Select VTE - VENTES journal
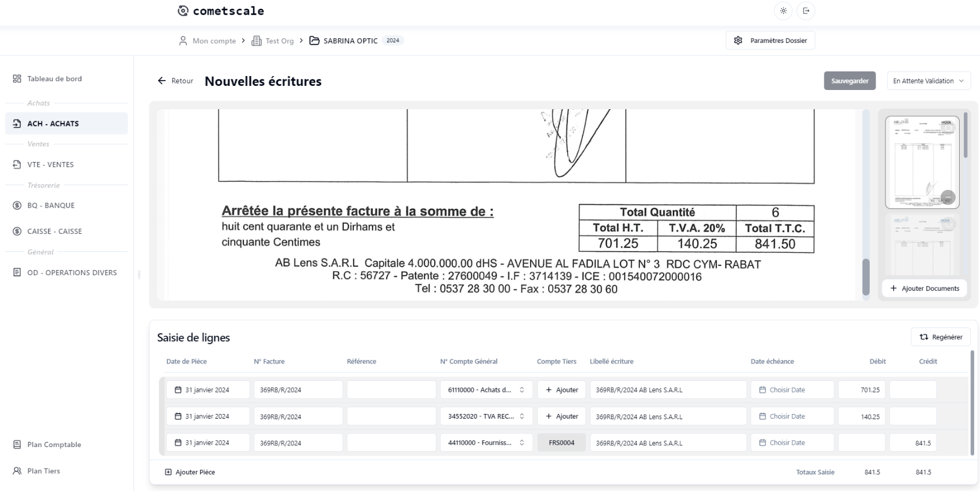 tap(51, 164)
